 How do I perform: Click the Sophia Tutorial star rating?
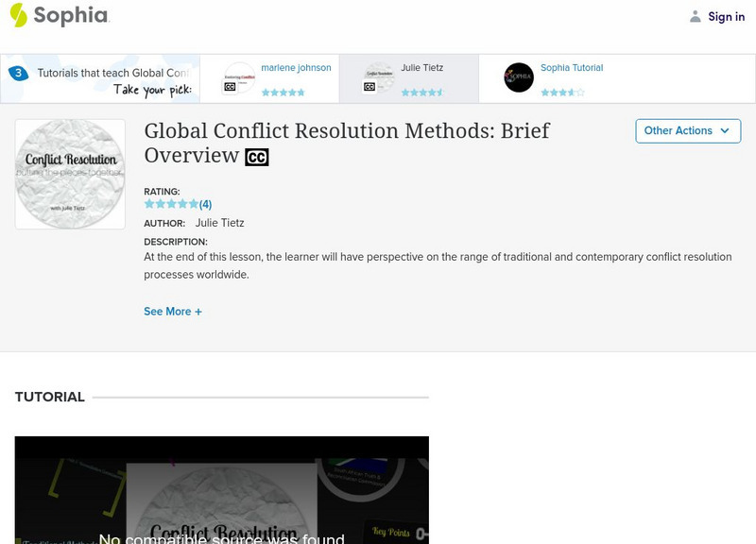tap(562, 92)
